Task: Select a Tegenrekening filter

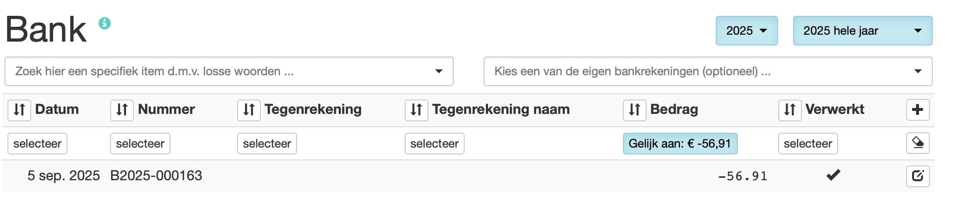Action: (x=267, y=144)
